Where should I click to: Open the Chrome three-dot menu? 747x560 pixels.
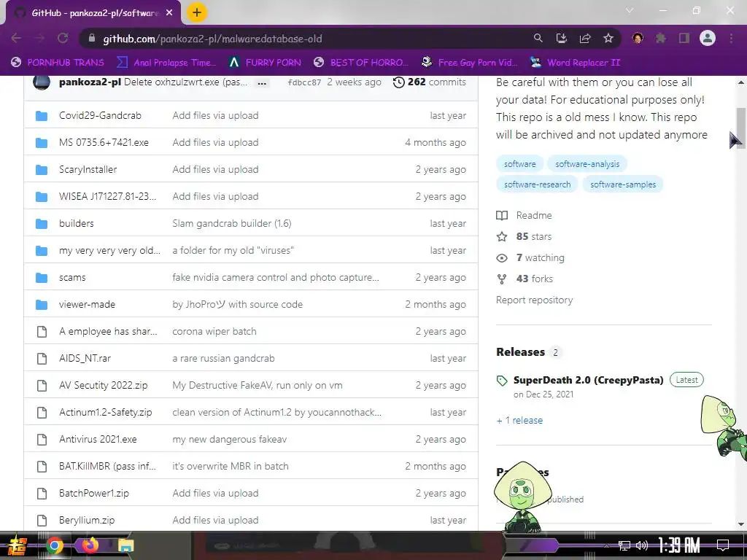pos(731,38)
